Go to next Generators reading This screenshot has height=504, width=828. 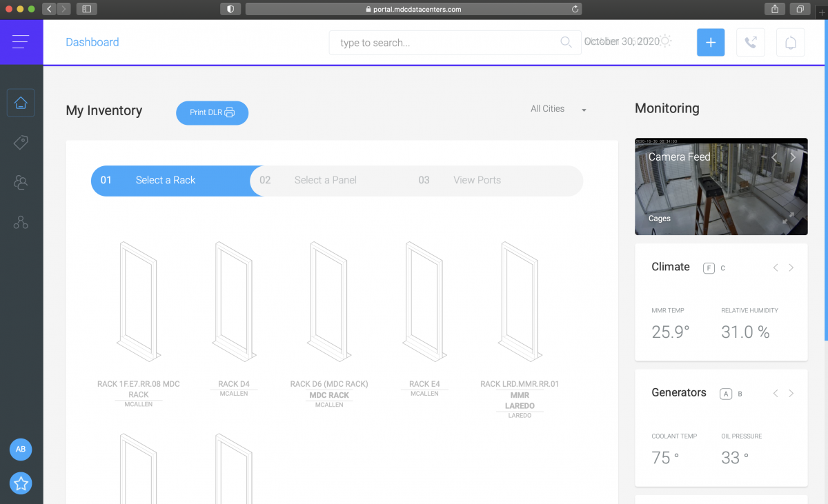pyautogui.click(x=791, y=393)
